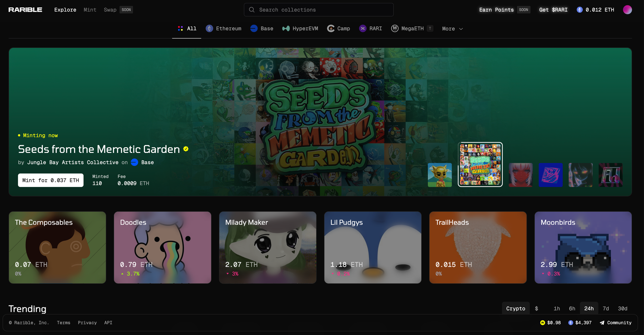This screenshot has height=335, width=644.
Task: Switch to the HyperEVM chain tab
Action: click(300, 29)
